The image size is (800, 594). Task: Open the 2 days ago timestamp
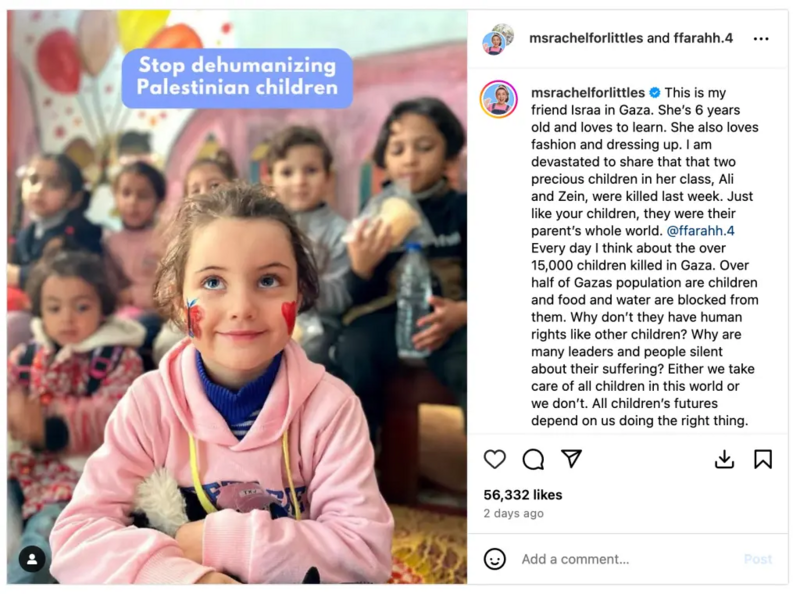point(513,513)
